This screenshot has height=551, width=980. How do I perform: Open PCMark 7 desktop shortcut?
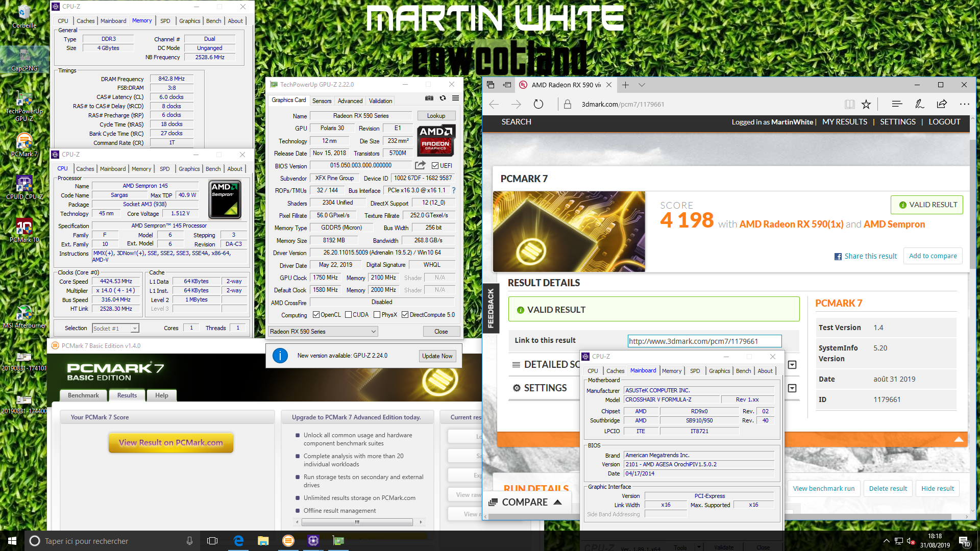(x=24, y=144)
